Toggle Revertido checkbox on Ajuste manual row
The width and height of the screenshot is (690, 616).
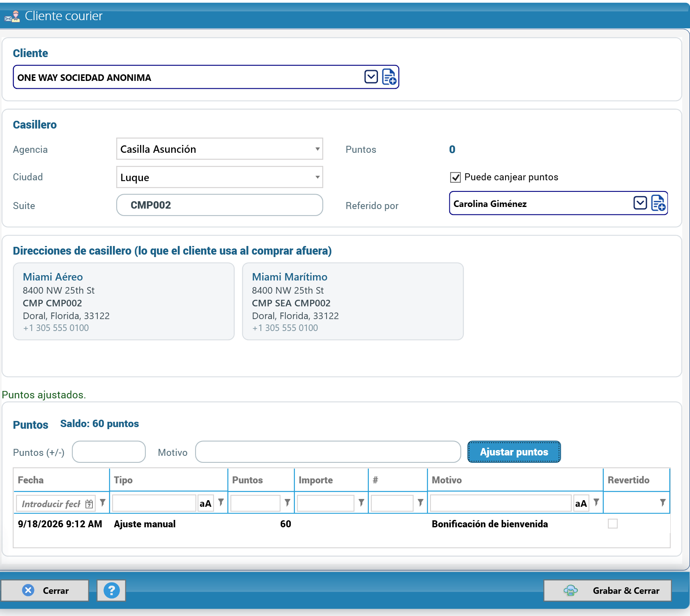[613, 524]
